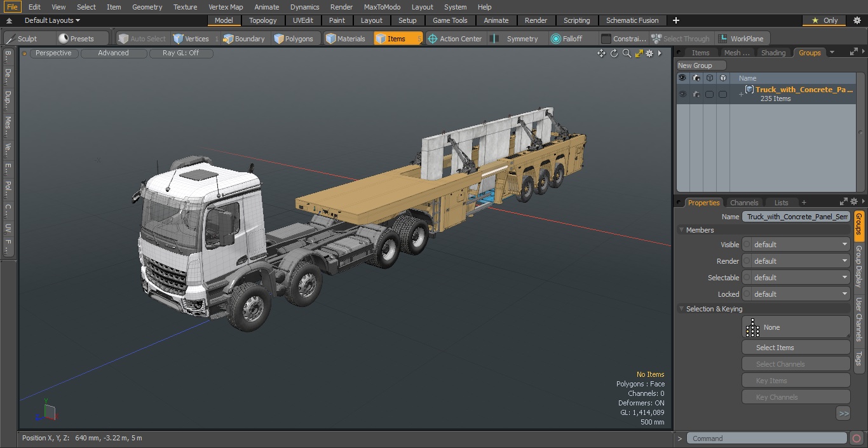Screen dimensions: 868x448
Task: Open the Perspective view type menu
Action: [x=53, y=53]
